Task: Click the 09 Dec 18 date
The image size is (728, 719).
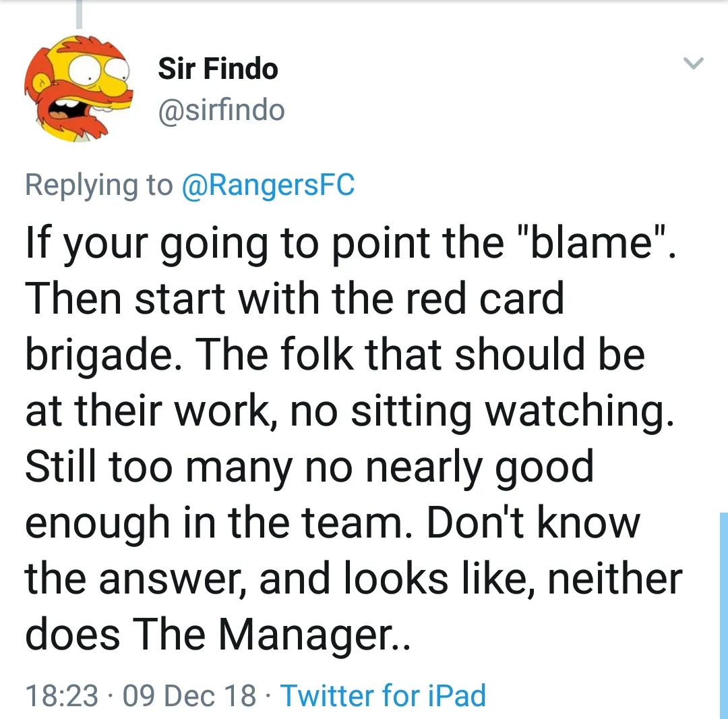Action: coord(189,695)
